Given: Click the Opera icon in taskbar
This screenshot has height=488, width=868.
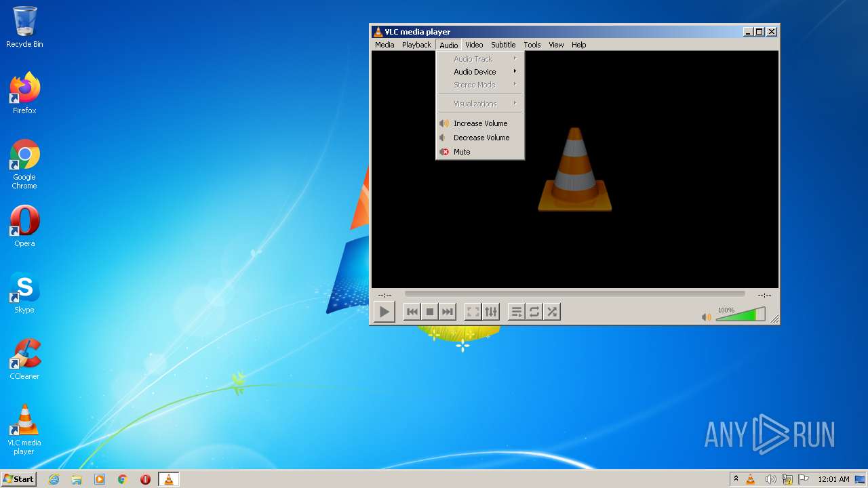Looking at the screenshot, I should tap(145, 479).
